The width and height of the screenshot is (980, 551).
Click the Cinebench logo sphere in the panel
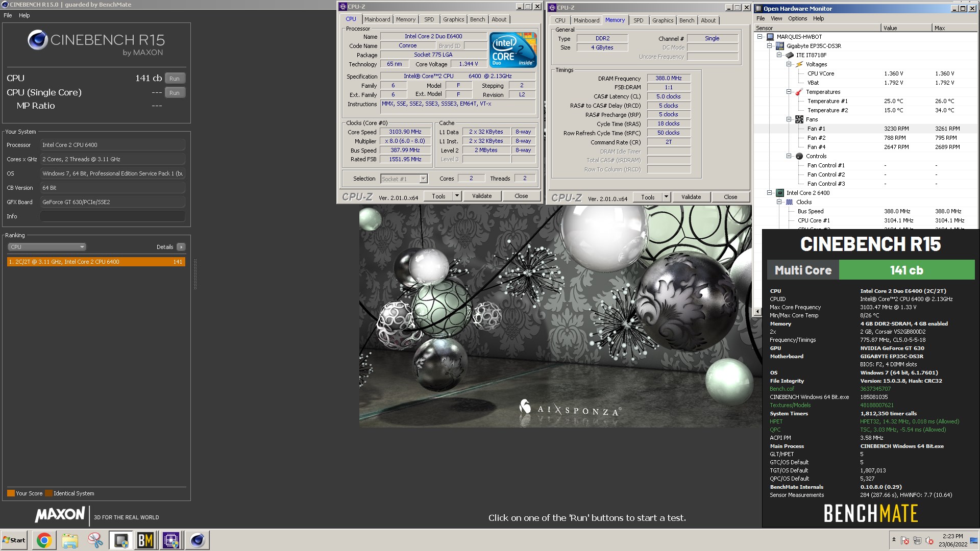(37, 40)
